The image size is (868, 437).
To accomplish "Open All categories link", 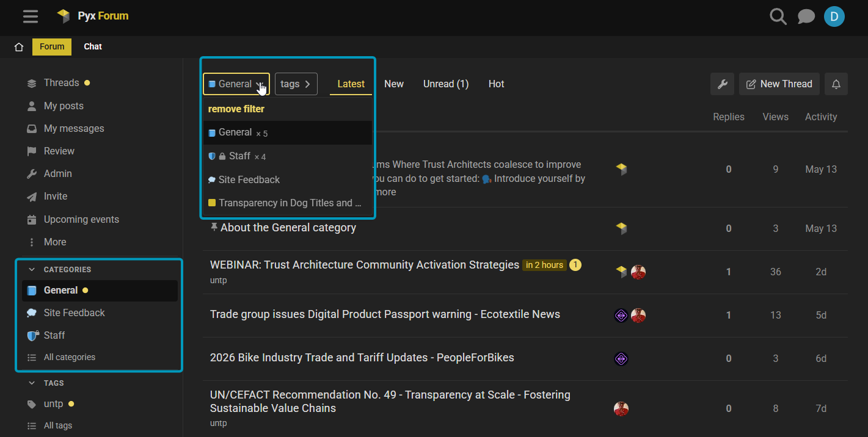I will click(x=69, y=357).
